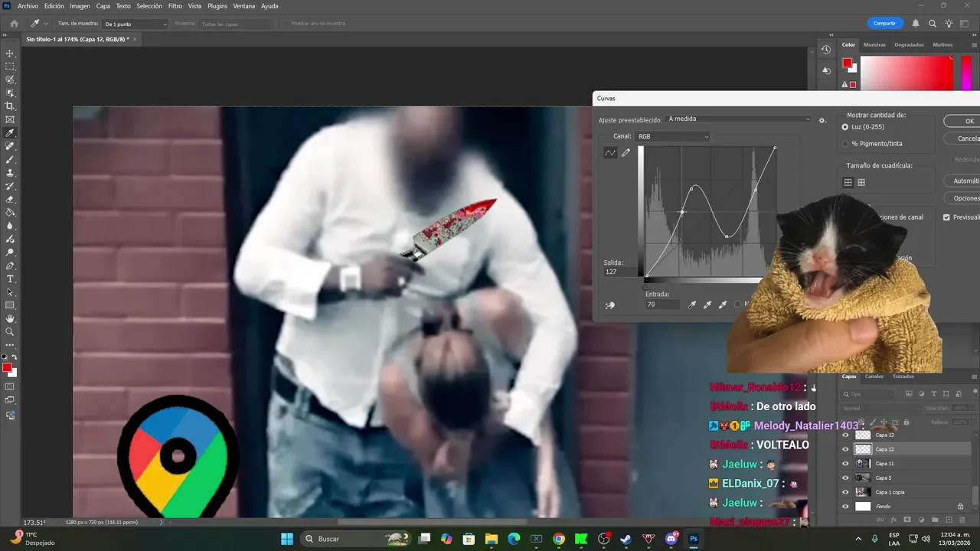The image size is (980, 551).
Task: Select the Clone Stamp tool
Action: pos(10,173)
